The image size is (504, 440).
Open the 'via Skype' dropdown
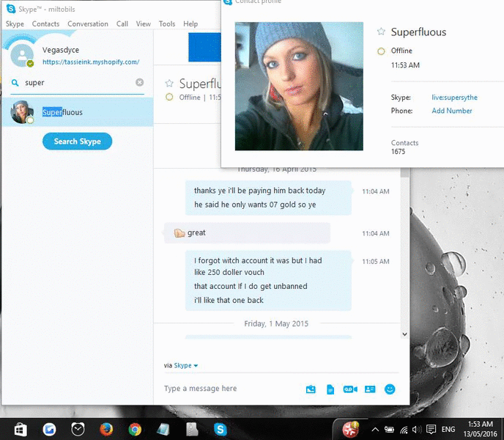point(181,365)
